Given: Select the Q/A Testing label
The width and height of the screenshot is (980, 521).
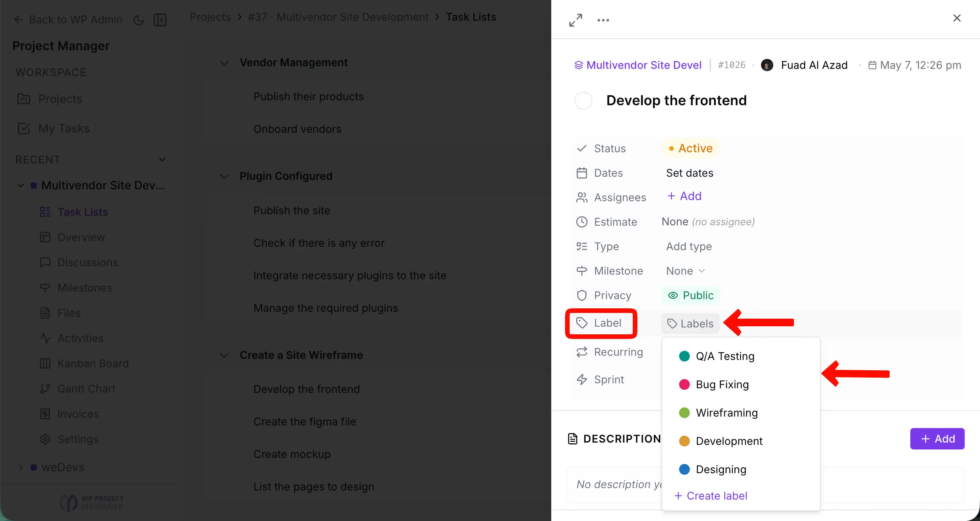Looking at the screenshot, I should 741,356.
